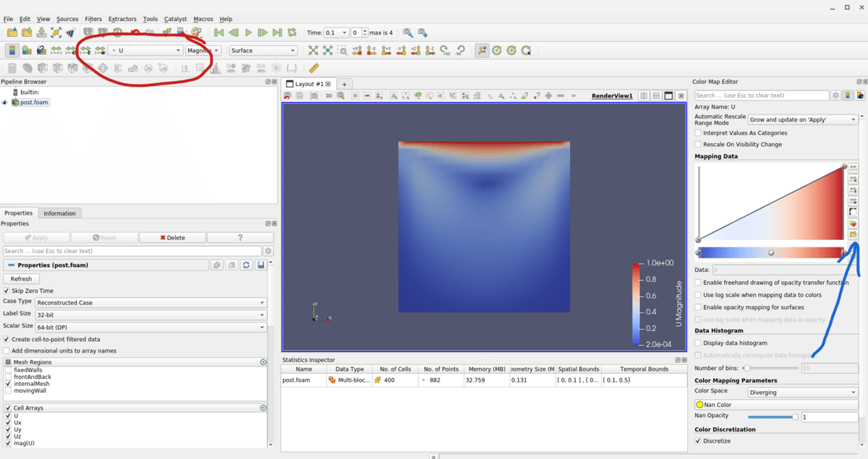Click the Open file icon
868x459 pixels.
[x=12, y=33]
